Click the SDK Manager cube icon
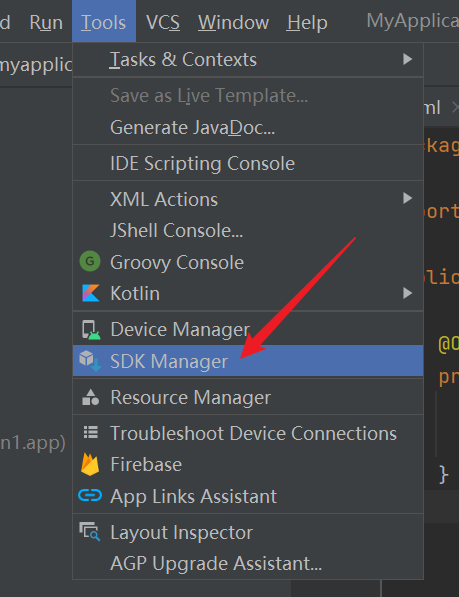 [90, 361]
